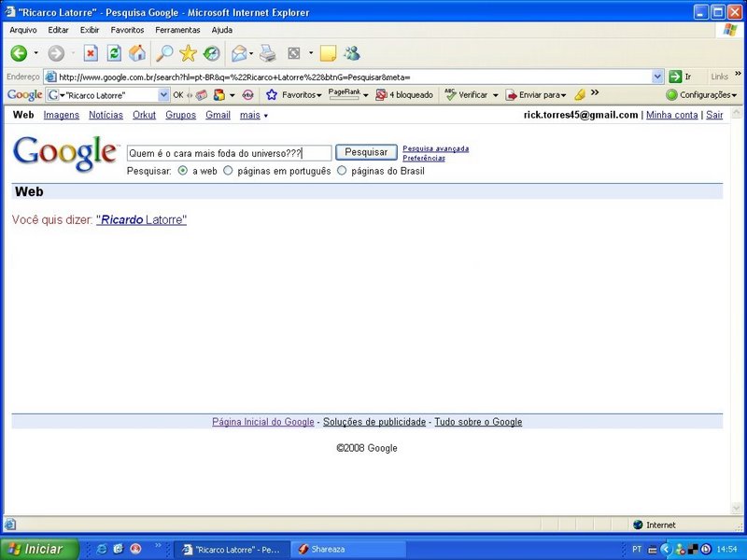Open the Ferramentas menu
The image size is (747, 560).
177,30
